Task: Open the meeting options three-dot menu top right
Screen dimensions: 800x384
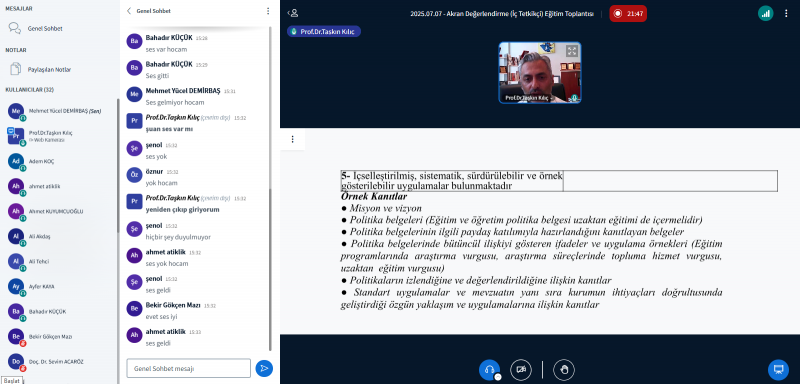Action: pyautogui.click(x=786, y=14)
